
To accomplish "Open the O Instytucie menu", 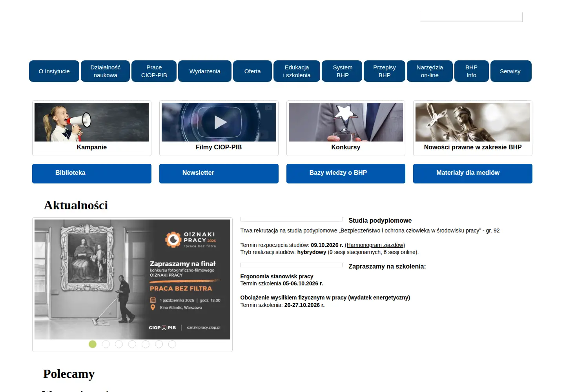I will tap(54, 71).
